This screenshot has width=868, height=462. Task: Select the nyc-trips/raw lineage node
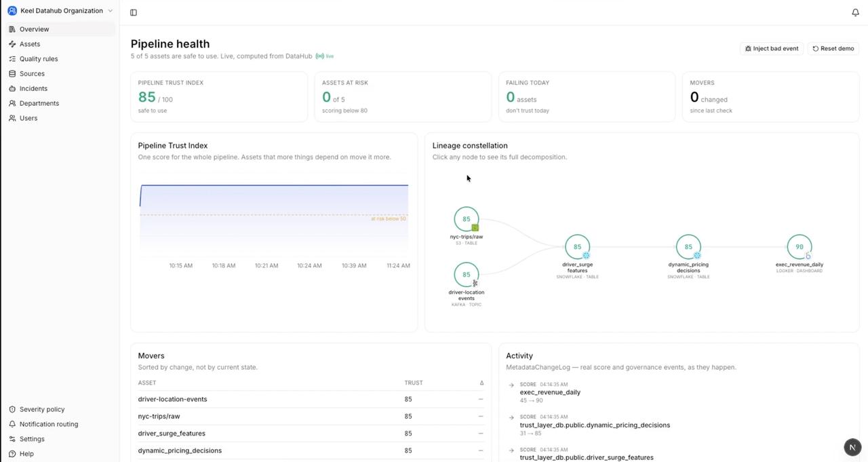click(x=467, y=219)
